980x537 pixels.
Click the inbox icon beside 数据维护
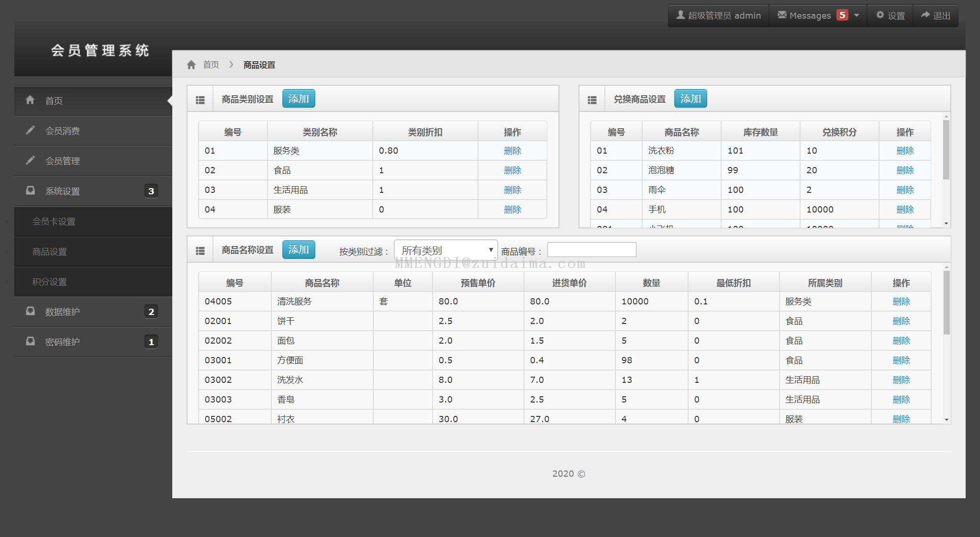click(x=30, y=311)
